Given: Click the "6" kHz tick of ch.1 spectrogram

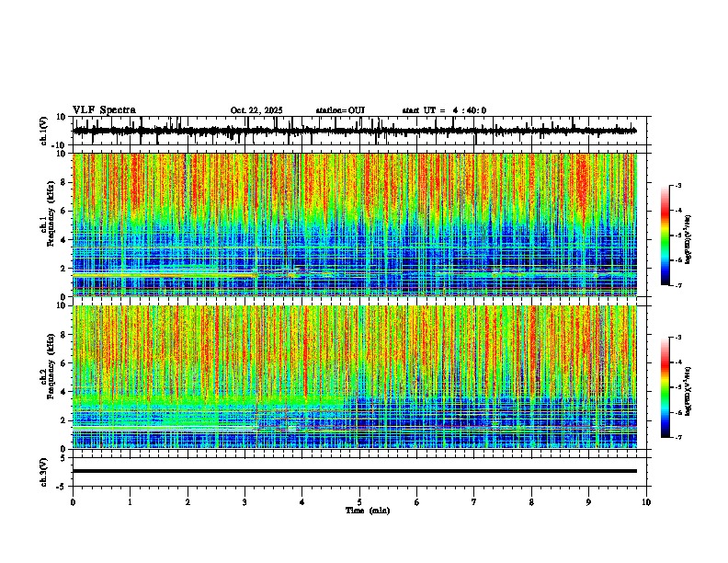Looking at the screenshot, I should (64, 212).
